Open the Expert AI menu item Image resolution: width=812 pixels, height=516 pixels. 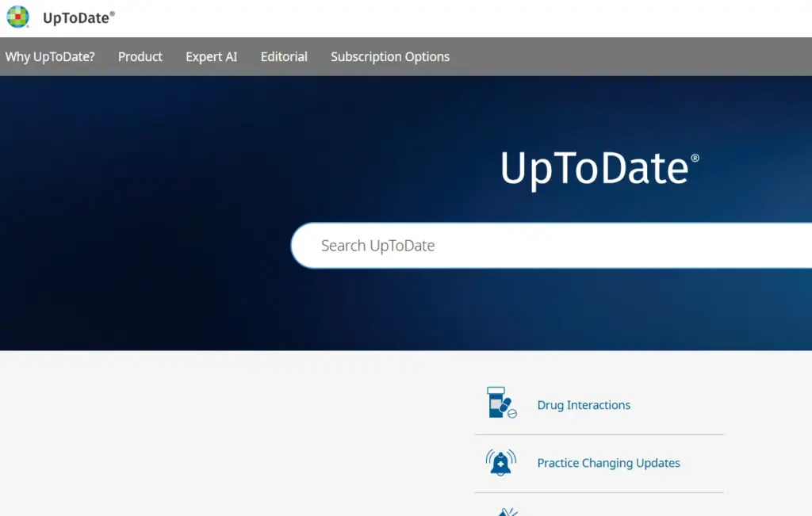211,56
